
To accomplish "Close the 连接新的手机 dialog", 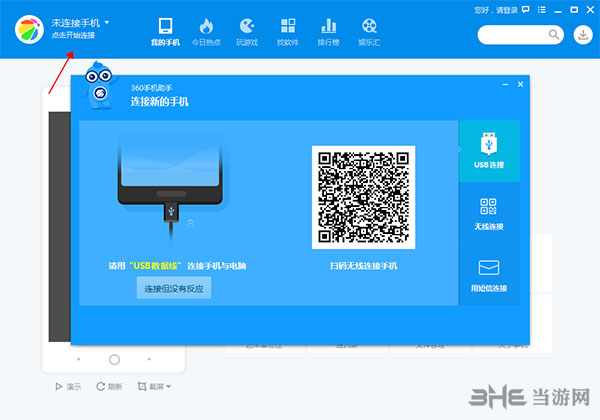I will point(520,84).
